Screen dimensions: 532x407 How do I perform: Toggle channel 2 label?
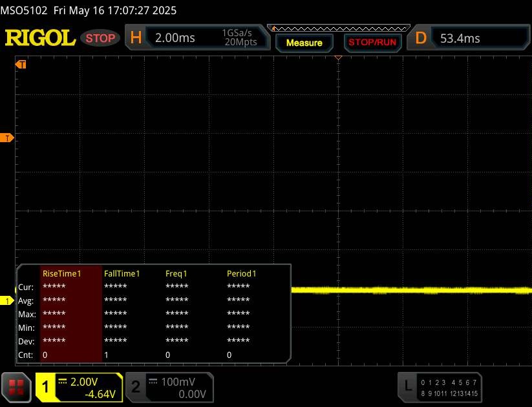coord(136,387)
